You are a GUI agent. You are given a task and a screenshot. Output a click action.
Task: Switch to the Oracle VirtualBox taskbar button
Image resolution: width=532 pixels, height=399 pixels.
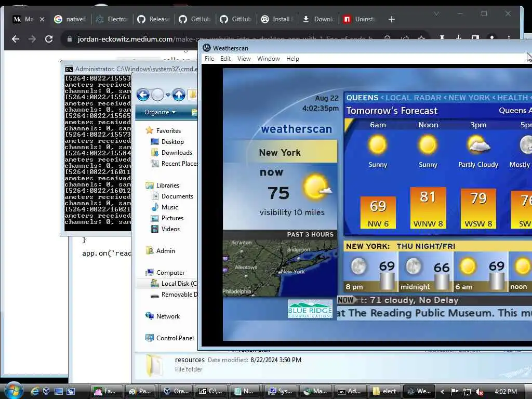click(x=175, y=392)
